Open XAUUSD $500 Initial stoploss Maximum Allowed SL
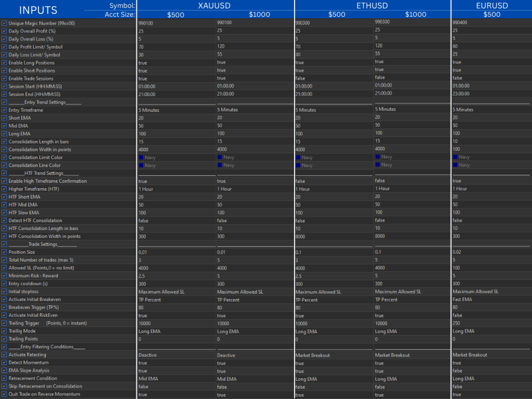Viewport: 532px width, 399px height. (162, 292)
